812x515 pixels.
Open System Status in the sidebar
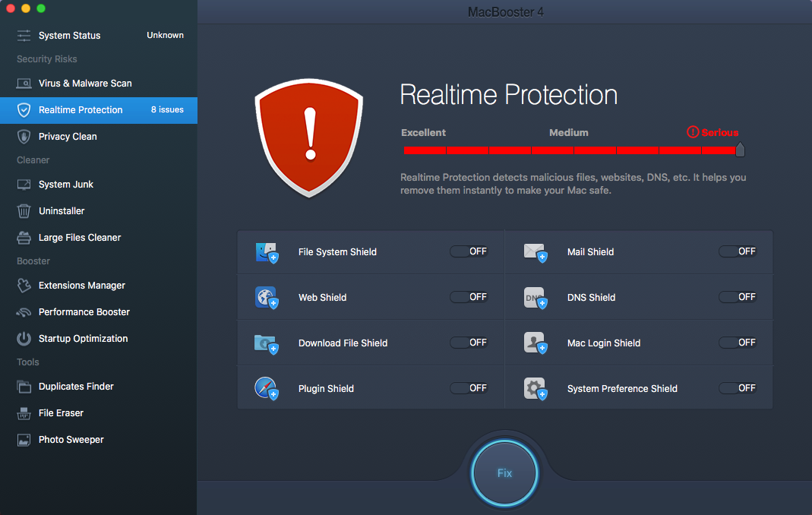tap(99, 35)
